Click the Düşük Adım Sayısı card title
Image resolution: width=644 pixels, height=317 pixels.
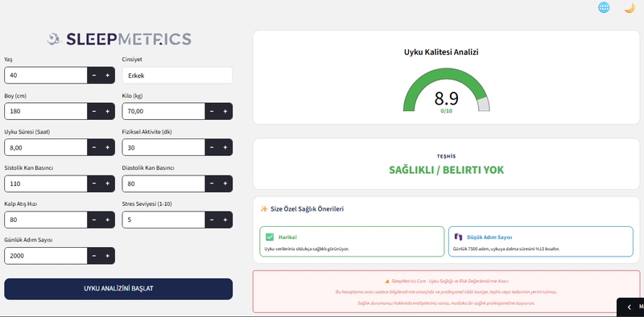(489, 237)
